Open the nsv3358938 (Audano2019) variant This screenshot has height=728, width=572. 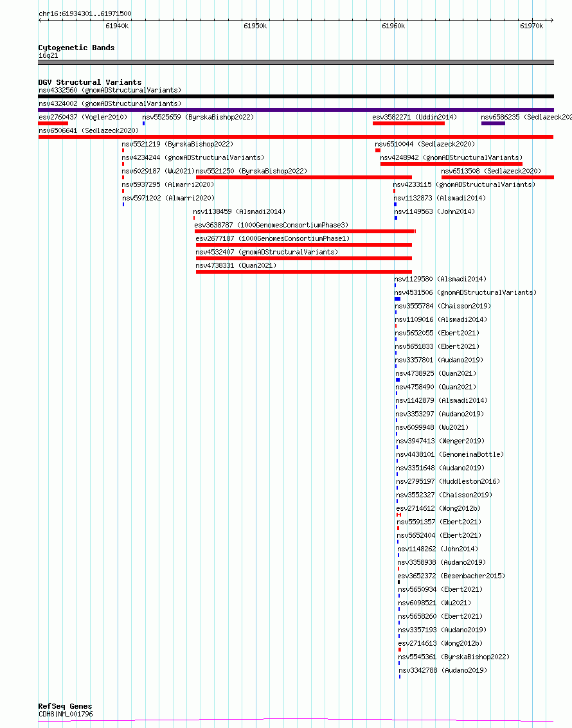point(442,562)
